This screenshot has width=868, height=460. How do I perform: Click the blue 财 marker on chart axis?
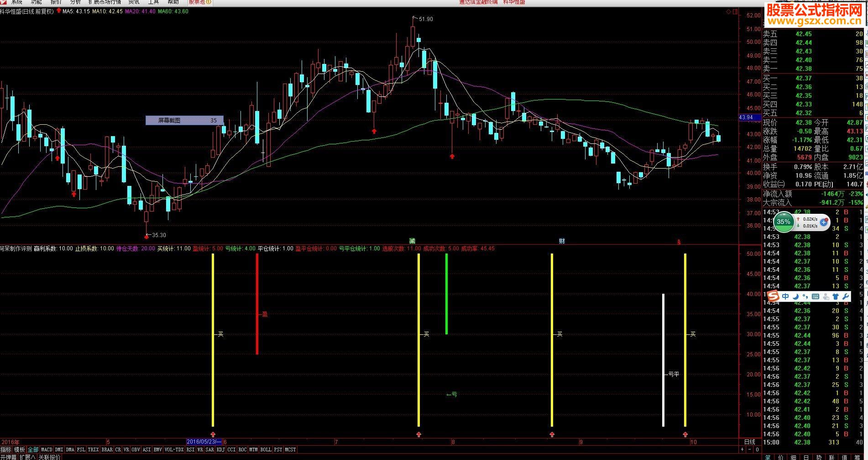tap(562, 241)
